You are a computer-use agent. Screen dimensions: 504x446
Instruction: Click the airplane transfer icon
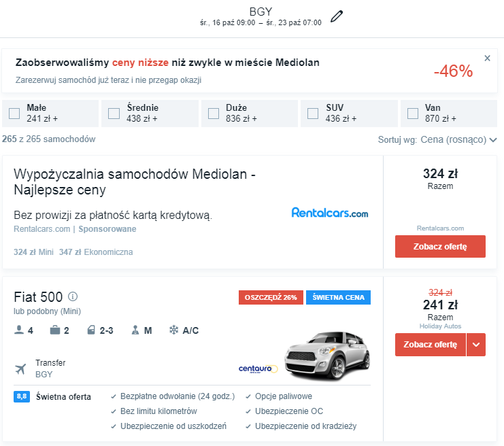(x=20, y=368)
